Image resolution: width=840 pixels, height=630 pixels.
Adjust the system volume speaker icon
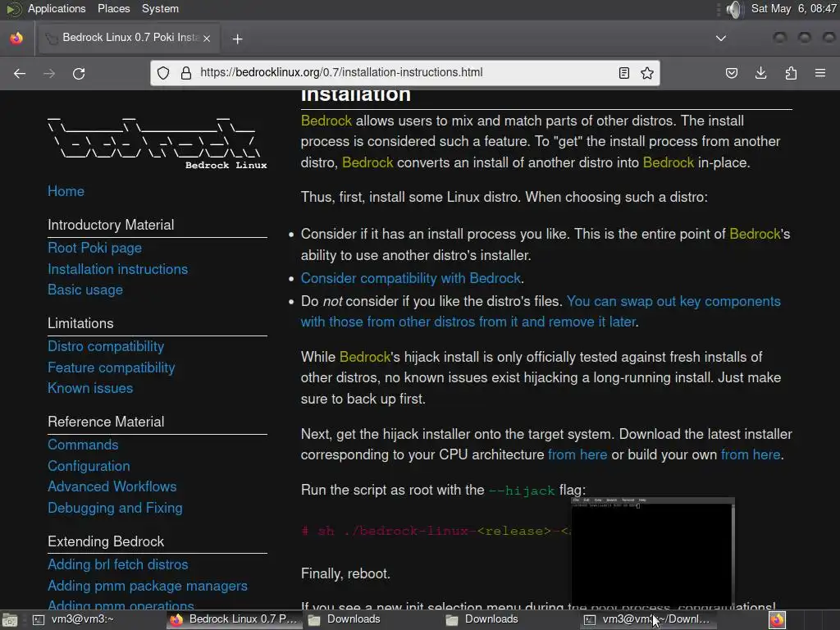pos(735,9)
